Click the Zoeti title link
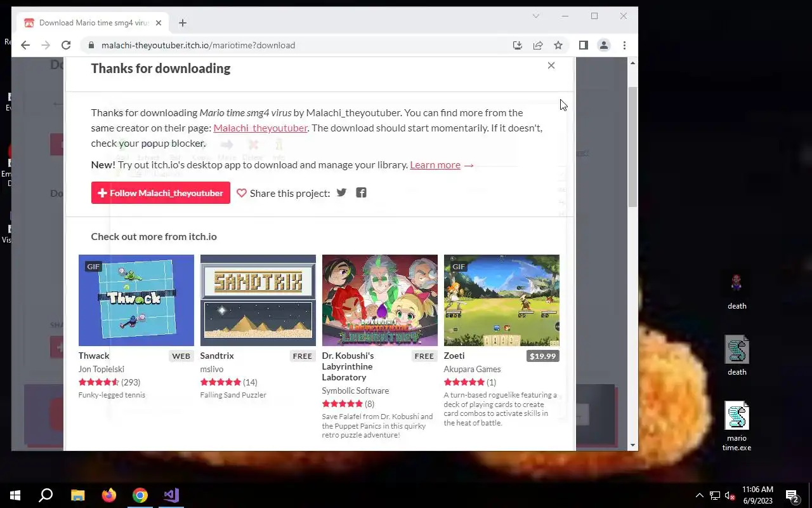812x508 pixels. coord(454,356)
